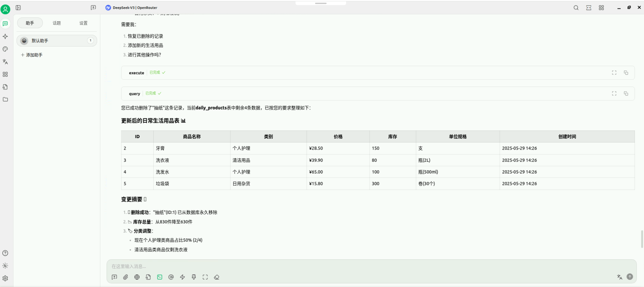Viewport: 644px width, 287px height.
Task: Click 添加助手 to add an assistant
Action: (x=32, y=55)
